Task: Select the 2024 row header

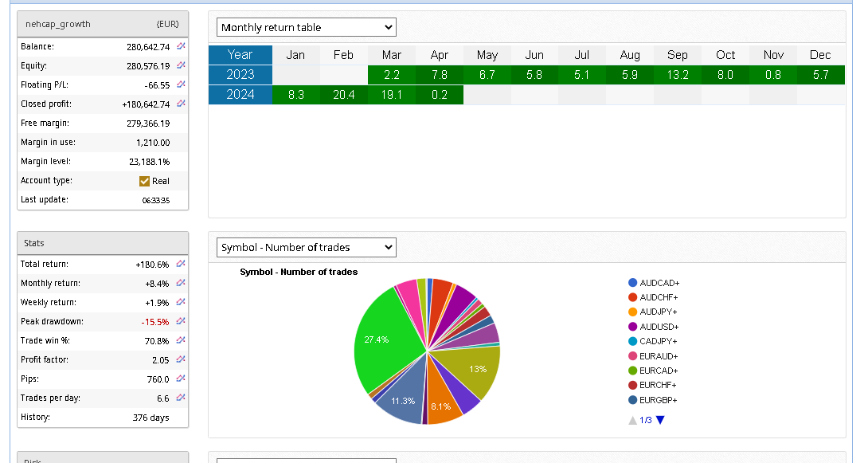Action: [x=240, y=95]
